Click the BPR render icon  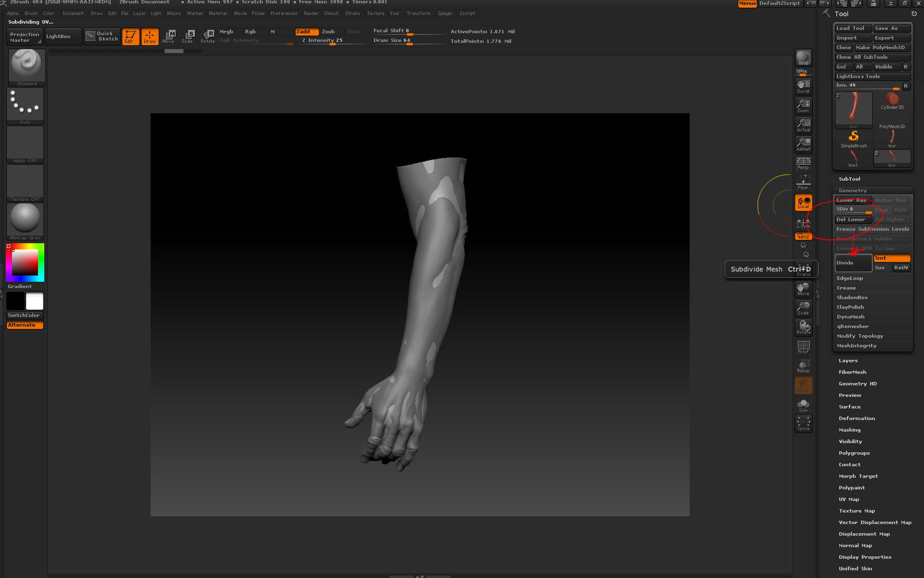803,58
